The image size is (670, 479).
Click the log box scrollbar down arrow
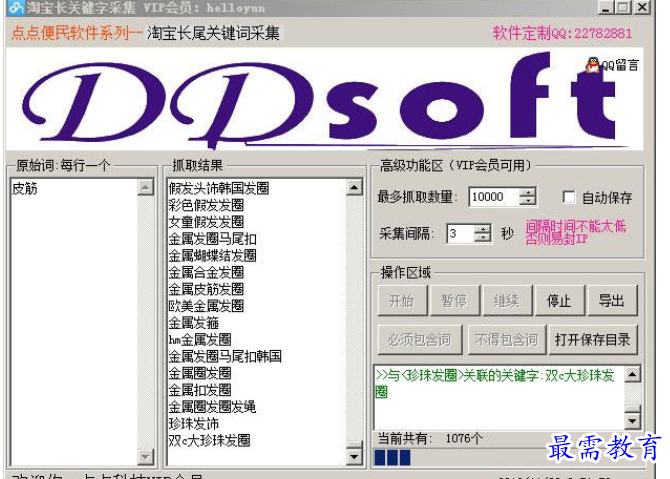click(632, 421)
